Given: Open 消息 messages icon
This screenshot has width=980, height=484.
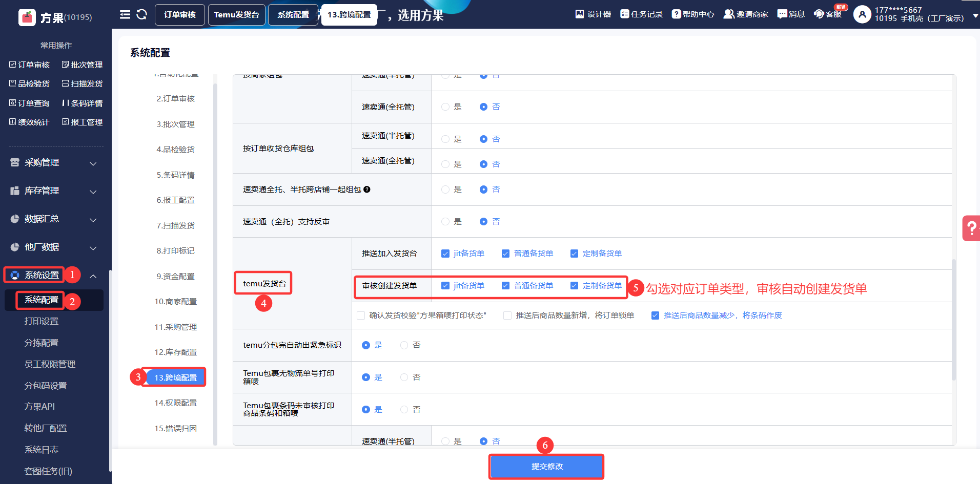Looking at the screenshot, I should (782, 14).
